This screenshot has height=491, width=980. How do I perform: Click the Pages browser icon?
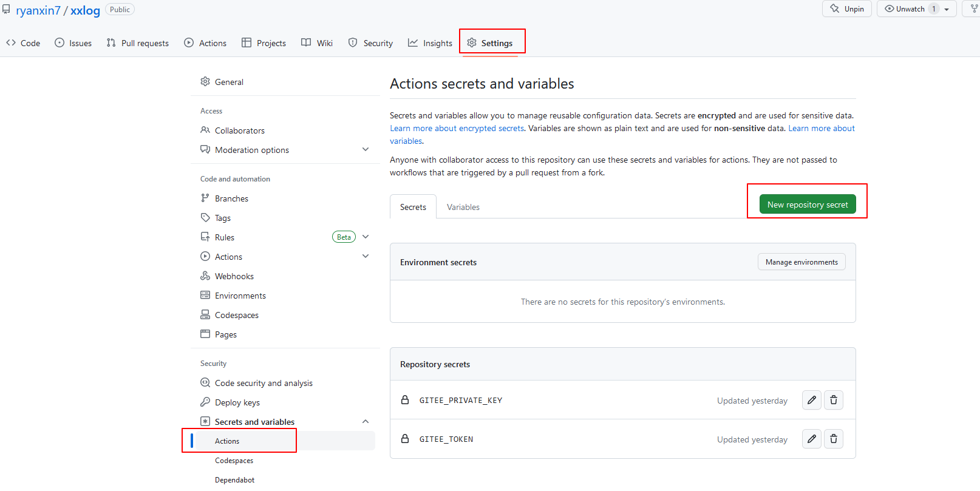point(205,334)
